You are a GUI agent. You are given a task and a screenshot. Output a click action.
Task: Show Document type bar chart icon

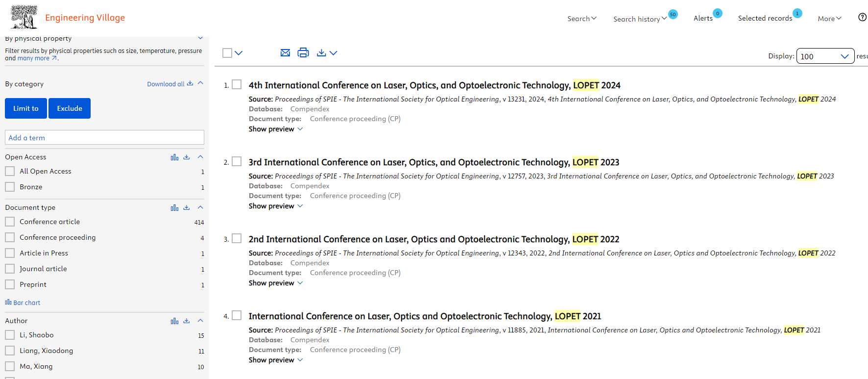coord(174,207)
